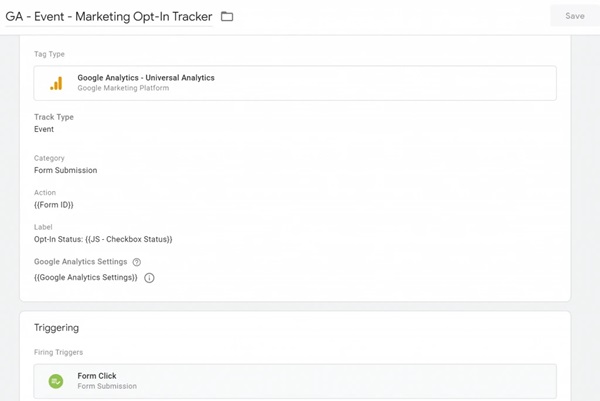This screenshot has width=600, height=401.
Task: Click the Google Analytics Settings field label
Action: coord(81,262)
